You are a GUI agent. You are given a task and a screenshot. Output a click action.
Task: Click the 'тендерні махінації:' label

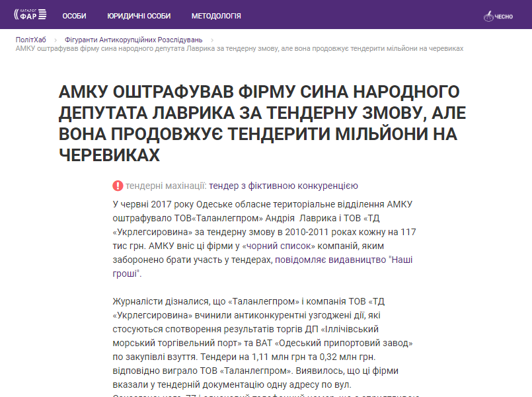pos(166,186)
